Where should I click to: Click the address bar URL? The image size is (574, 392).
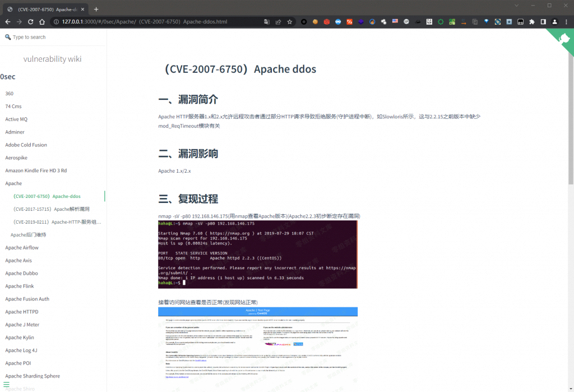(145, 22)
